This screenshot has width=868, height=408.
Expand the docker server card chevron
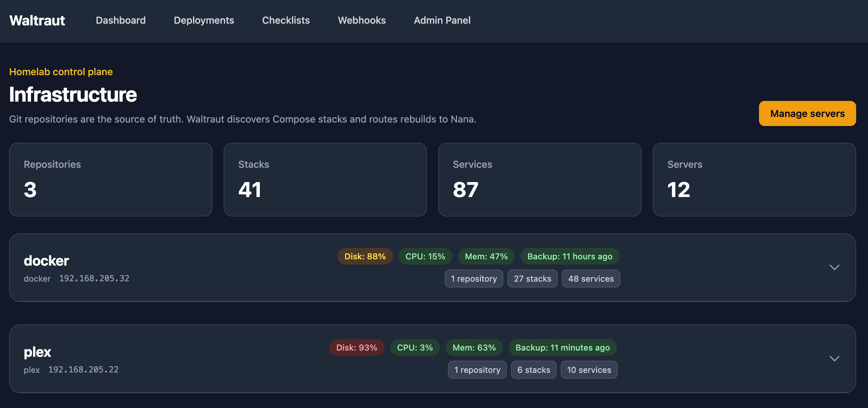pyautogui.click(x=834, y=267)
